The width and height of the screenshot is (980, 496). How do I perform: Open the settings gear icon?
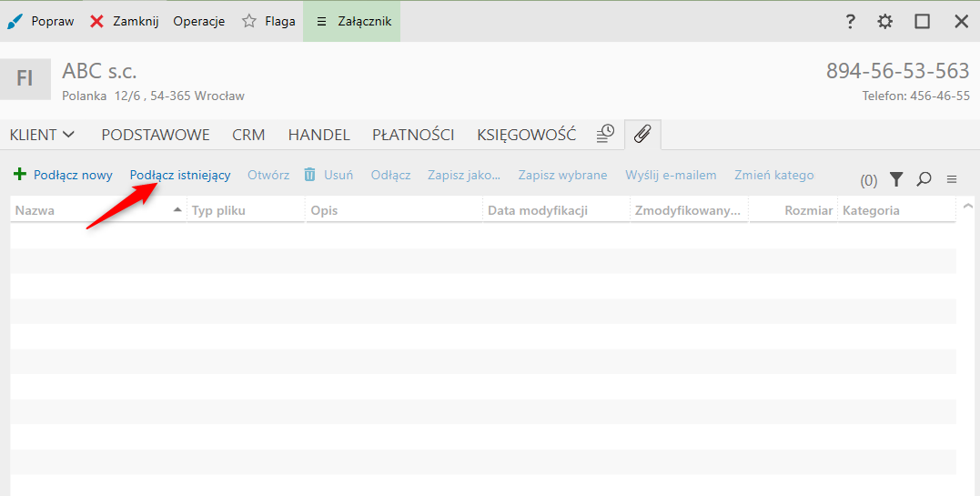(x=884, y=21)
